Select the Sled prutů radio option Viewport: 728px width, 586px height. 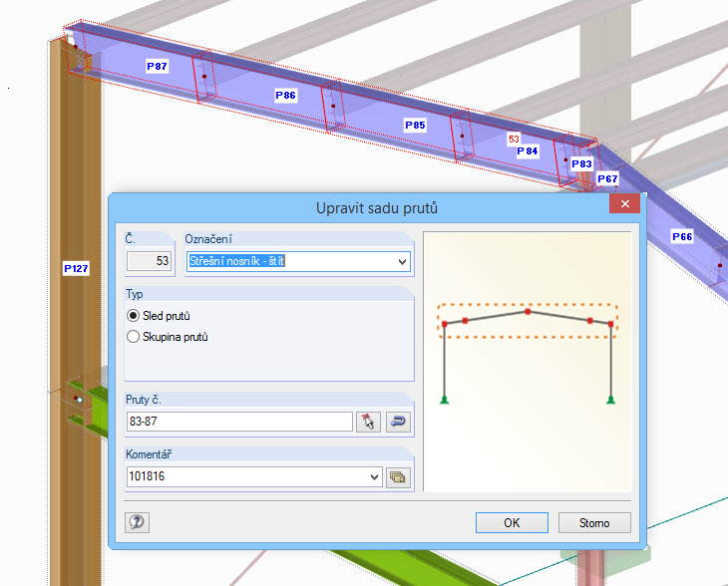[133, 316]
